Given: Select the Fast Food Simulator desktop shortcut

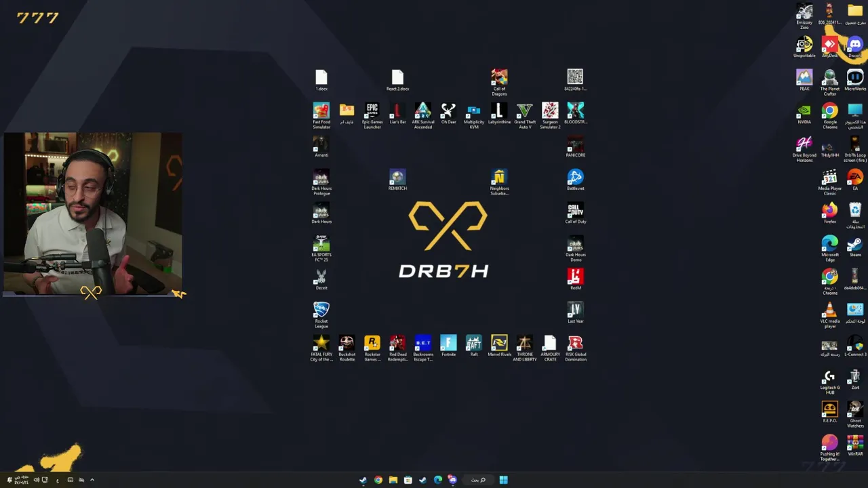Looking at the screenshot, I should pyautogui.click(x=321, y=115).
